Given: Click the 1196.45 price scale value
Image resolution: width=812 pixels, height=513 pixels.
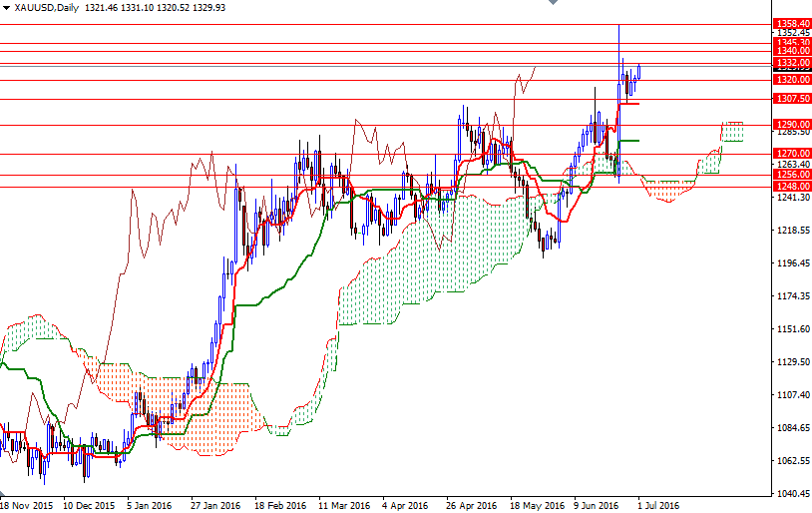Looking at the screenshot, I should (x=790, y=263).
